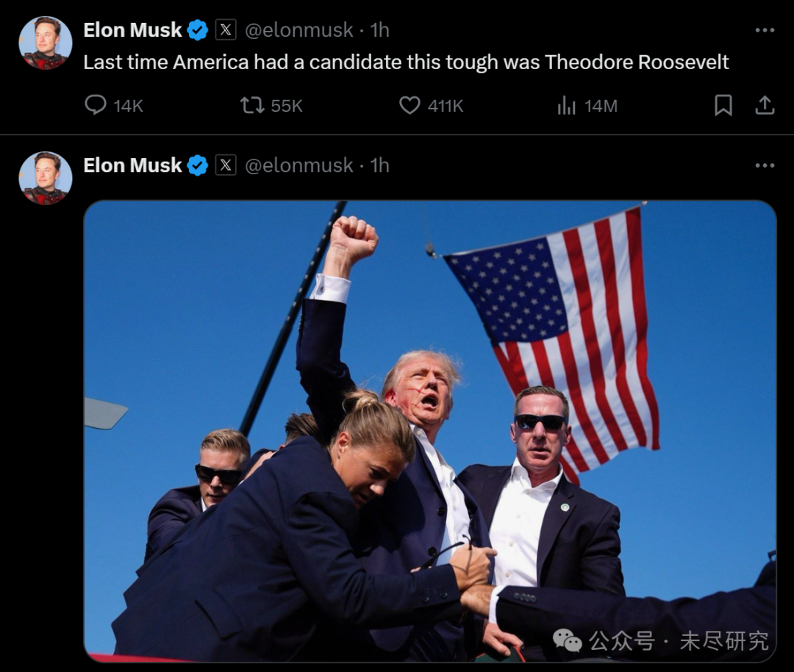
Task: Open more options on the second tweet
Action: [x=765, y=165]
